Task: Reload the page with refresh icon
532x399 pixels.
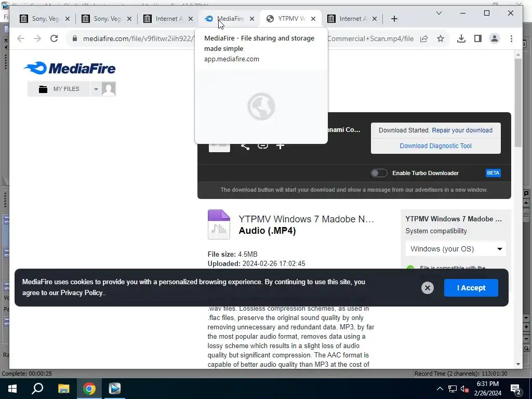Action: 54,38
